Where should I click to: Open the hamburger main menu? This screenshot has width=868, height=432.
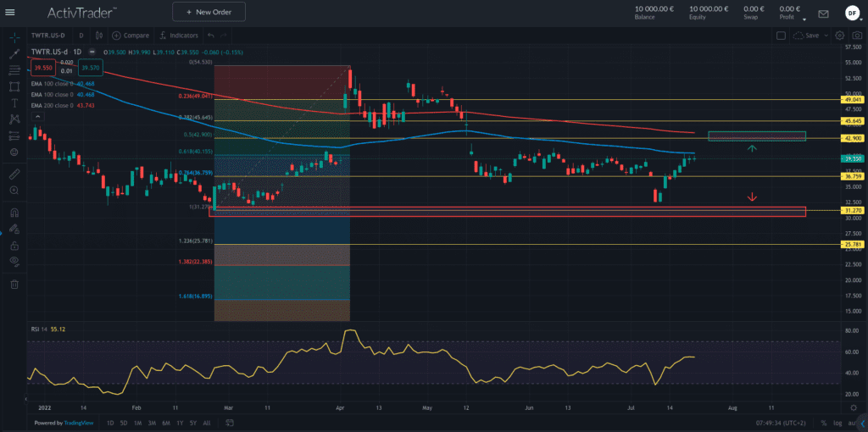(x=10, y=13)
